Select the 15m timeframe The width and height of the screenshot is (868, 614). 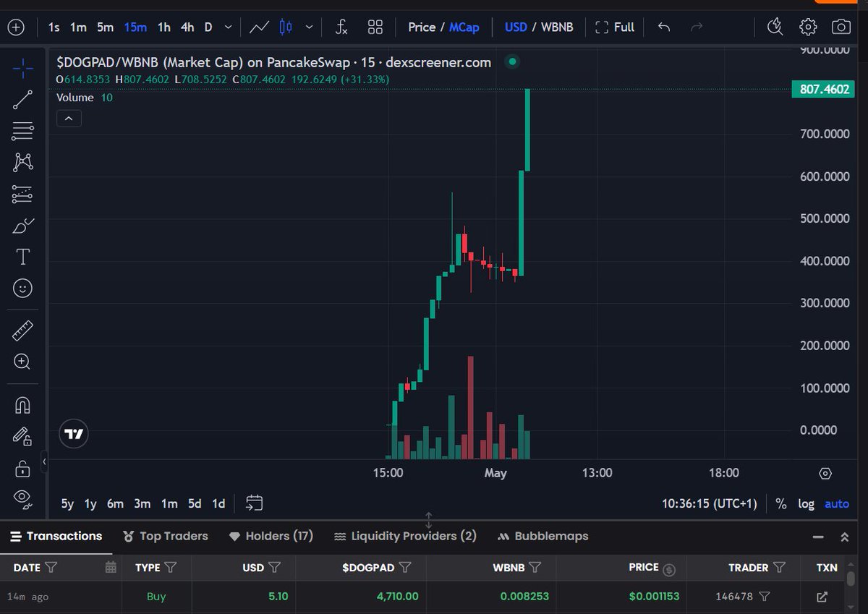(x=135, y=27)
